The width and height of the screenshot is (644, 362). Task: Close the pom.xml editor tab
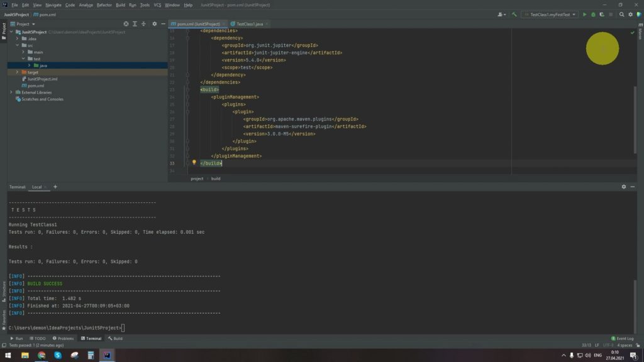coord(224,24)
